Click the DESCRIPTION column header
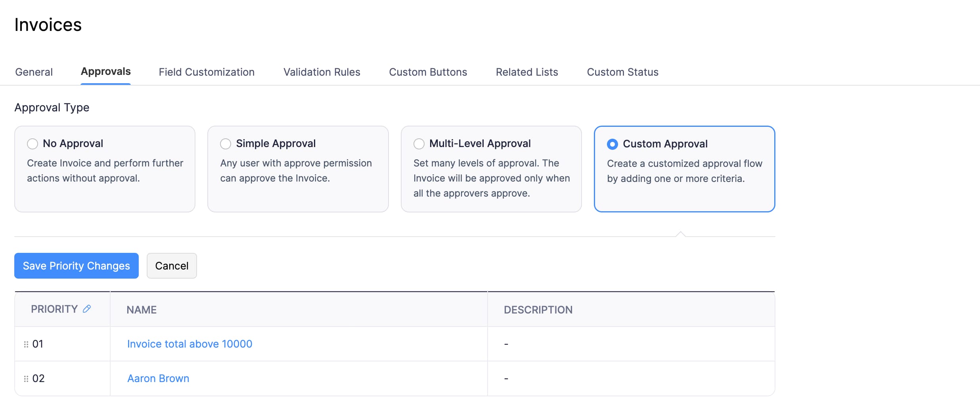This screenshot has height=409, width=980. pos(538,310)
